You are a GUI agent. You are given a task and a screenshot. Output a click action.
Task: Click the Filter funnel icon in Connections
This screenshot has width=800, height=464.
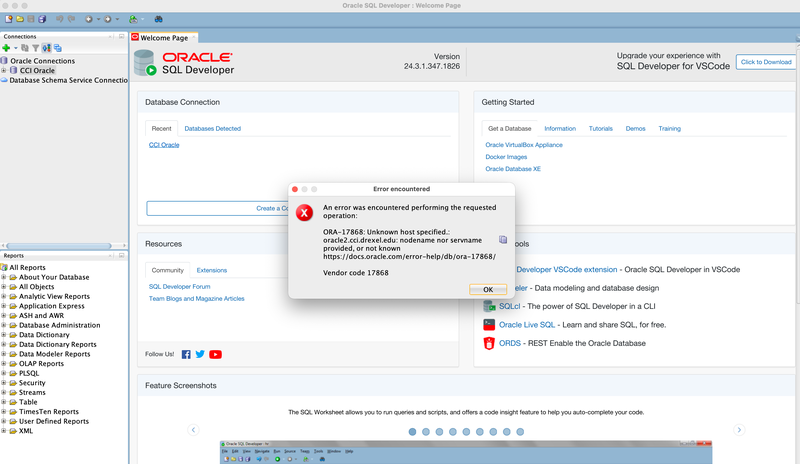click(x=35, y=48)
